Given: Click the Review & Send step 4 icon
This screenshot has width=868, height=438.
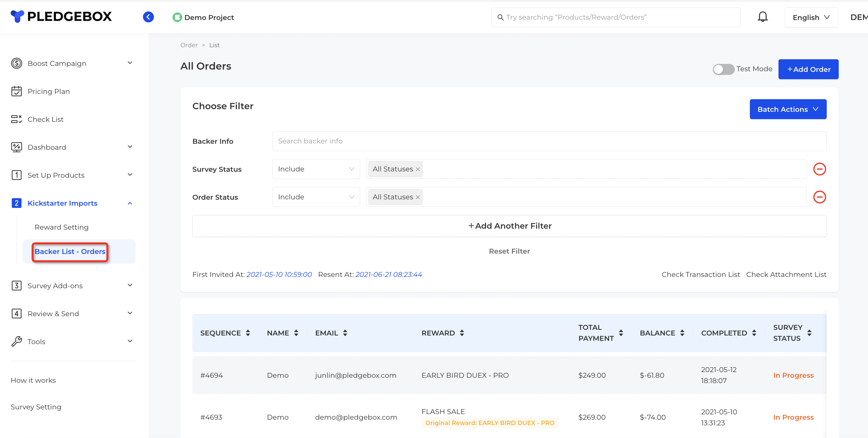Looking at the screenshot, I should [x=17, y=314].
